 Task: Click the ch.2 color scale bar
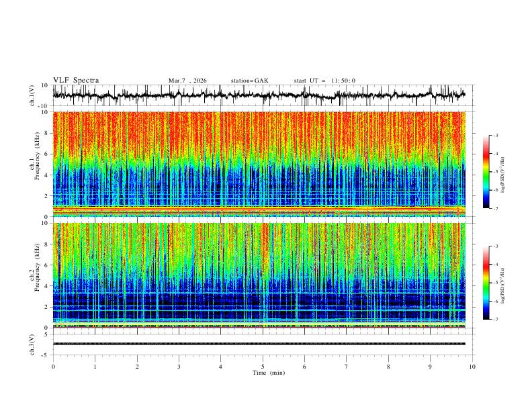tap(486, 283)
